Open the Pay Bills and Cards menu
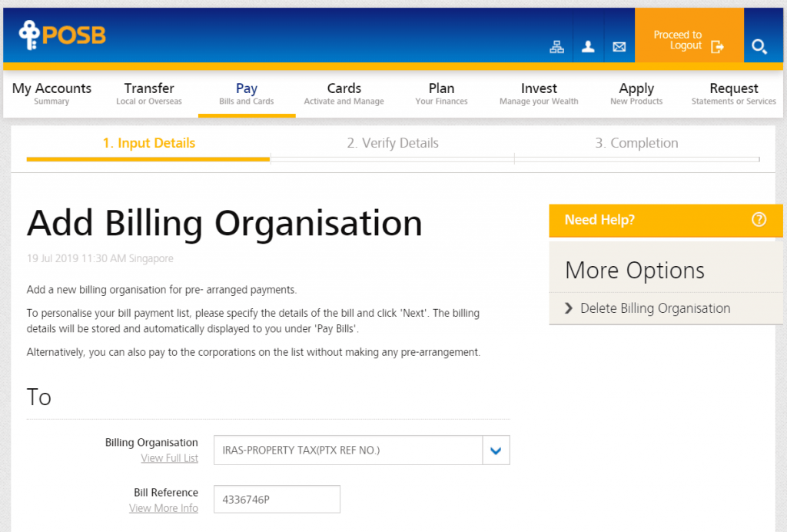This screenshot has width=787, height=532. click(247, 94)
